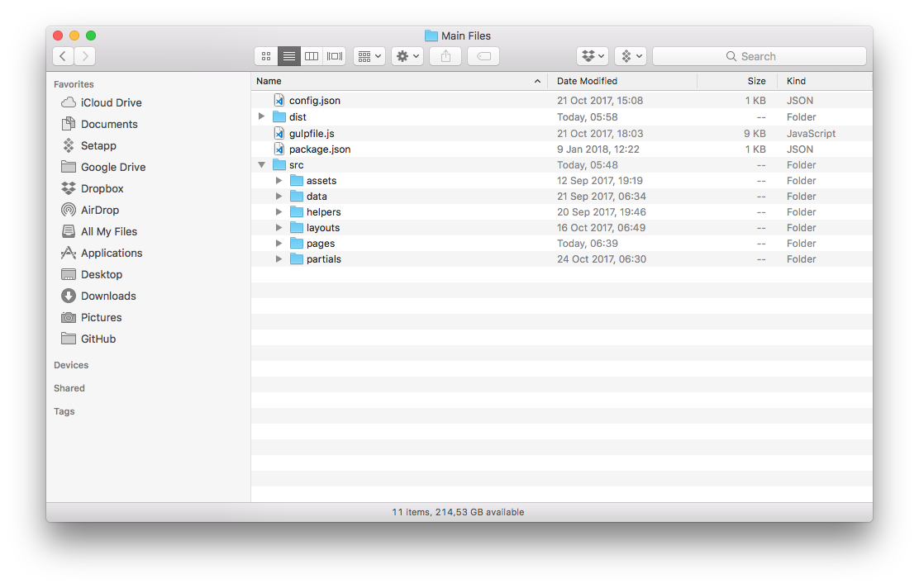Click the Shared sidebar heading
This screenshot has height=588, width=919.
69,388
